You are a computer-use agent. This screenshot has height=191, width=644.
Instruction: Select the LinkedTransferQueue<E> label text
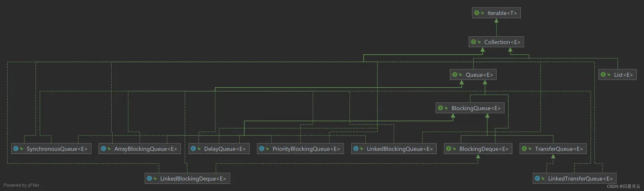tap(581, 178)
